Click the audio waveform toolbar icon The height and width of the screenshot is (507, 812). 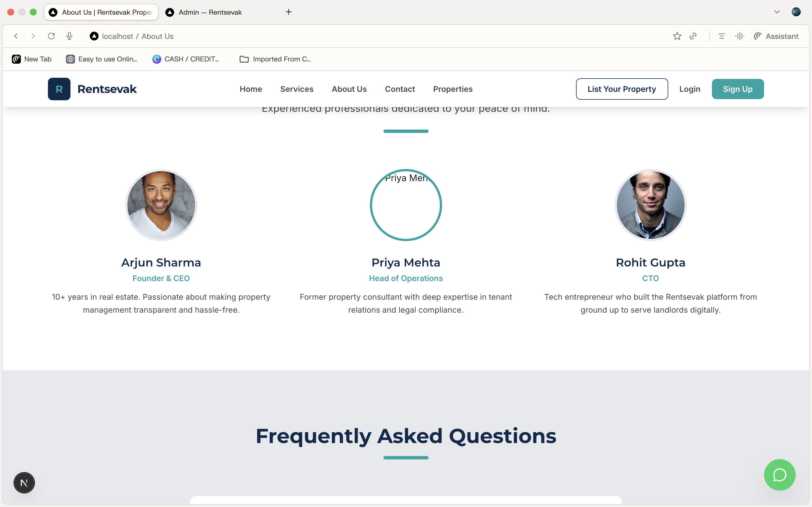pyautogui.click(x=740, y=36)
